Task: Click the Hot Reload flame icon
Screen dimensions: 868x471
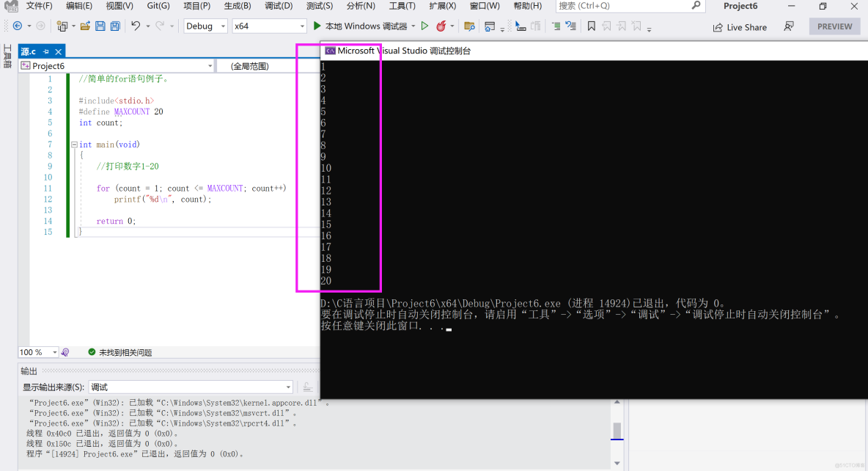Action: [x=441, y=26]
